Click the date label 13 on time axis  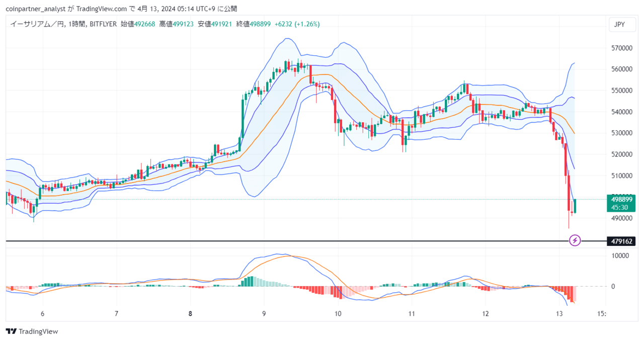point(560,313)
